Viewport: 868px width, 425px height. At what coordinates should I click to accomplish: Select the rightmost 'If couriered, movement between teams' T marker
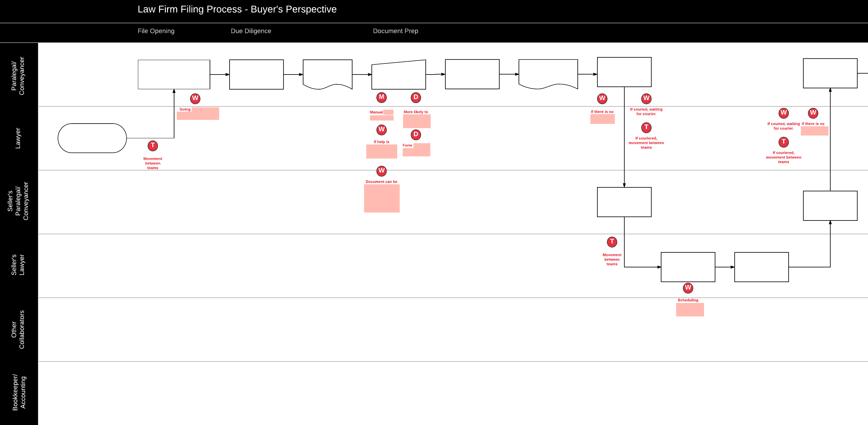(x=784, y=142)
